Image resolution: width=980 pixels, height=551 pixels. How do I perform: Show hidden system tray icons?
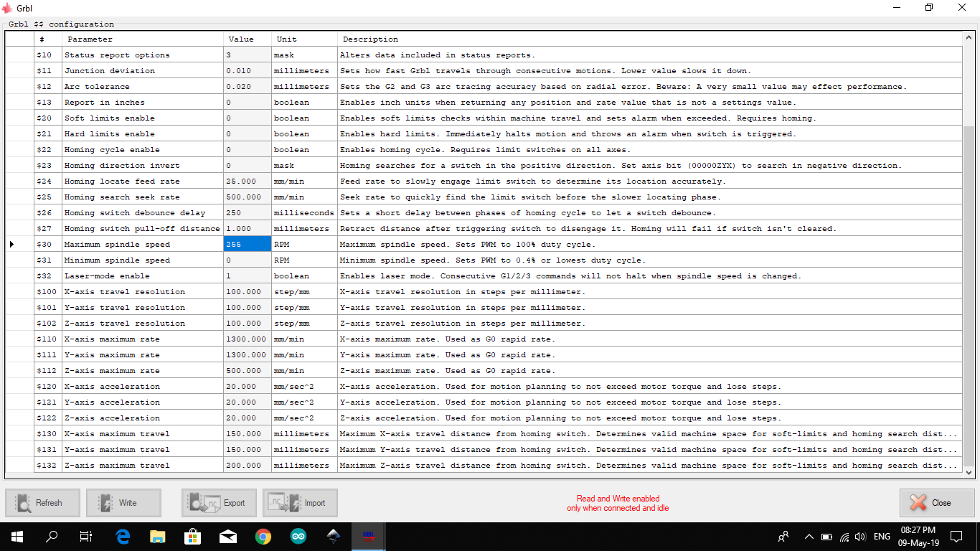pos(809,537)
